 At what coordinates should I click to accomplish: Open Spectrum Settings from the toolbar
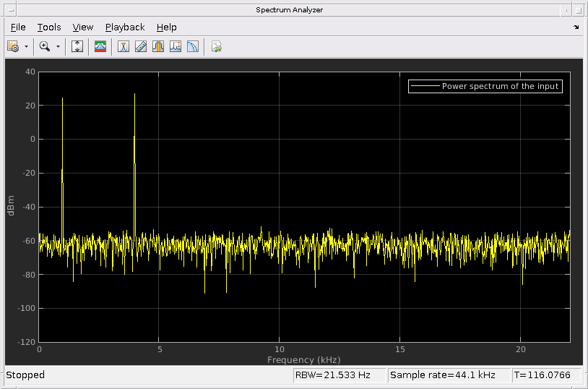100,46
